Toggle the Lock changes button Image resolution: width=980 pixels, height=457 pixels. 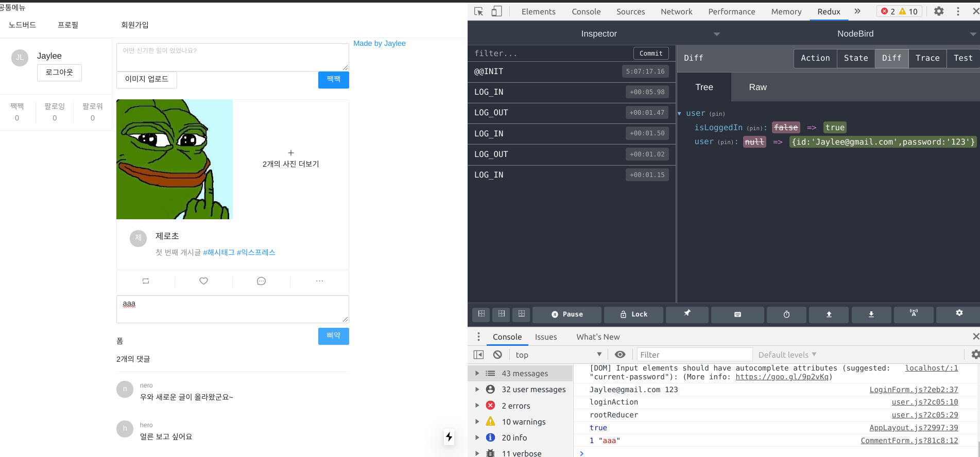(633, 314)
